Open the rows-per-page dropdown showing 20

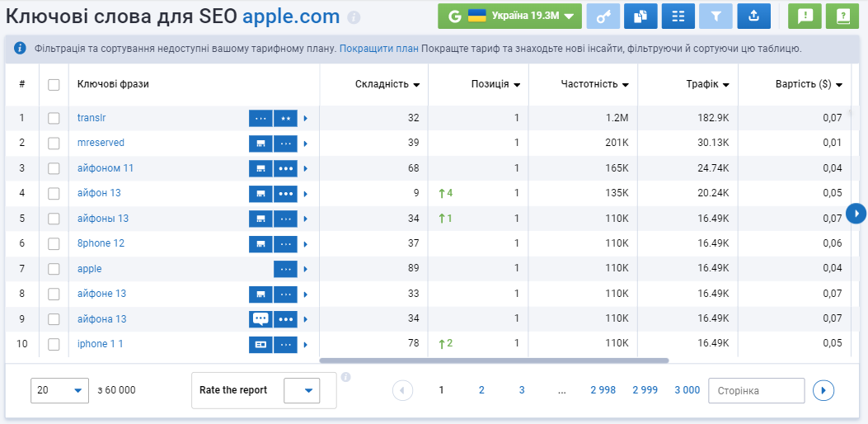[60, 390]
